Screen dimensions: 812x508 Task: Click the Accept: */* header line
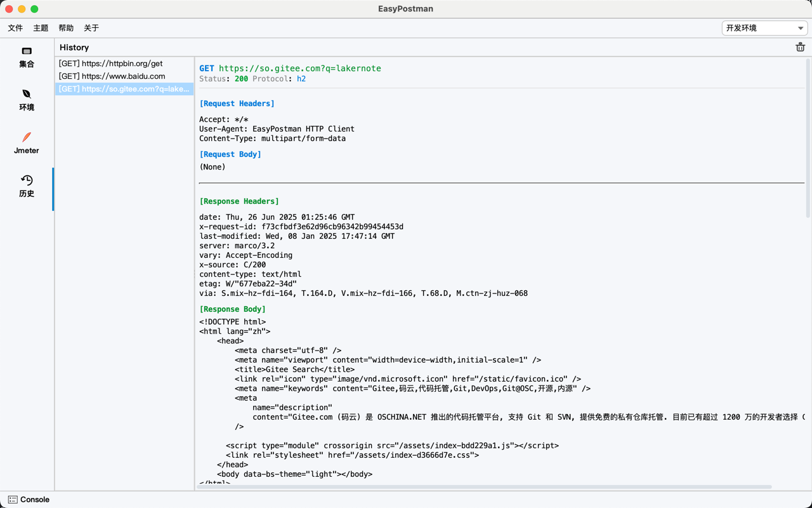223,119
